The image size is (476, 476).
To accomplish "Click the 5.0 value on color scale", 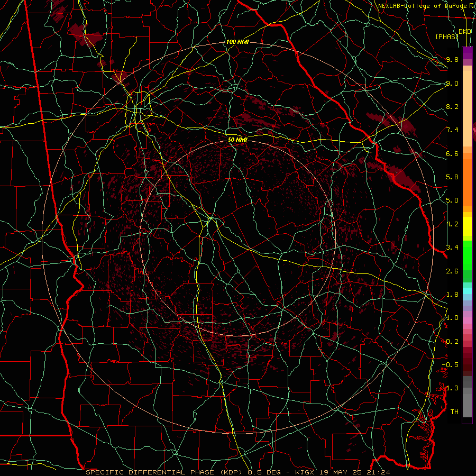I will point(452,200).
